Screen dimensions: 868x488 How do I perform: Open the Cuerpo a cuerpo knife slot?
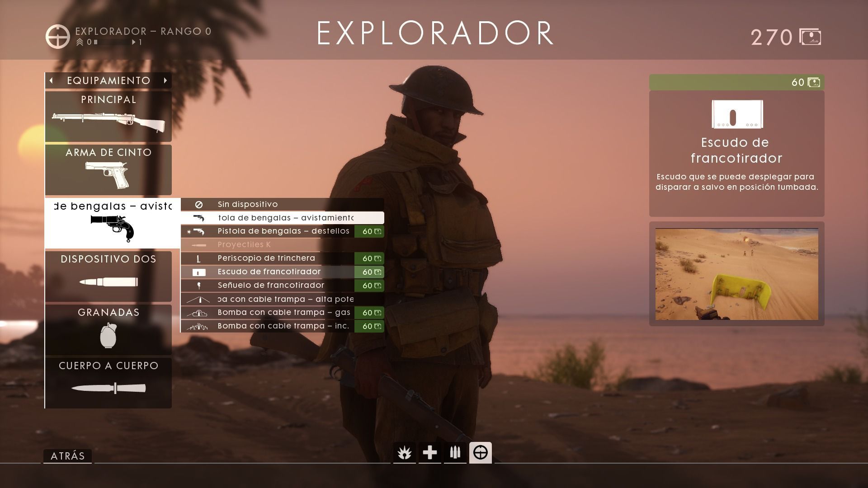(108, 383)
